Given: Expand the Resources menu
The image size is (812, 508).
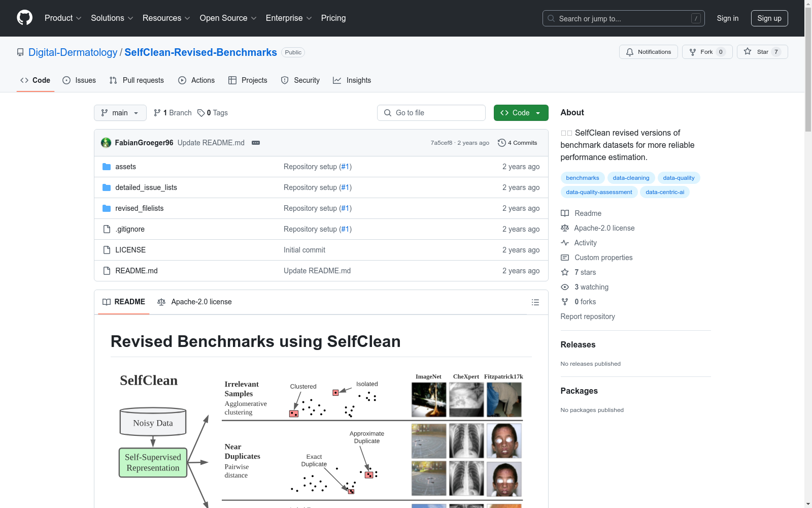Looking at the screenshot, I should pyautogui.click(x=166, y=18).
